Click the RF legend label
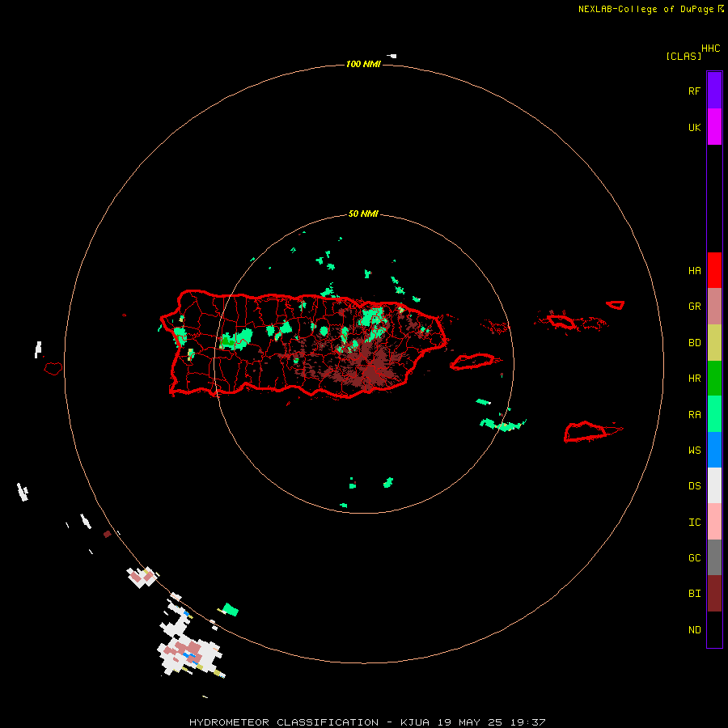Image resolution: width=728 pixels, height=728 pixels. [x=694, y=91]
